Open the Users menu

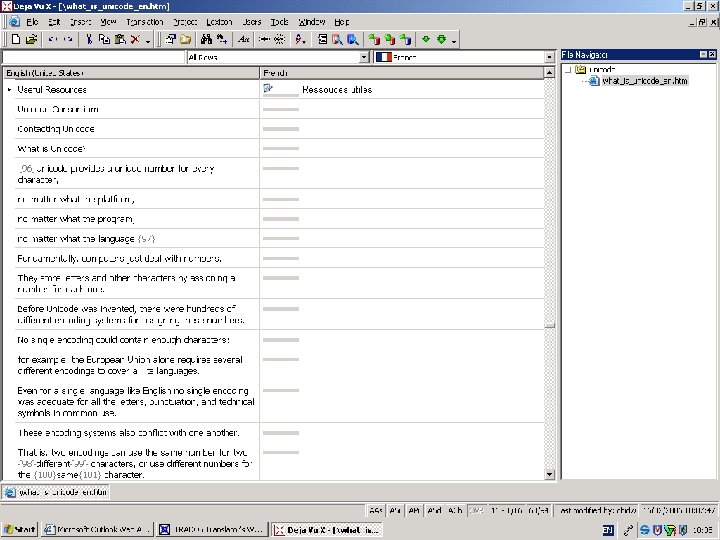(252, 22)
